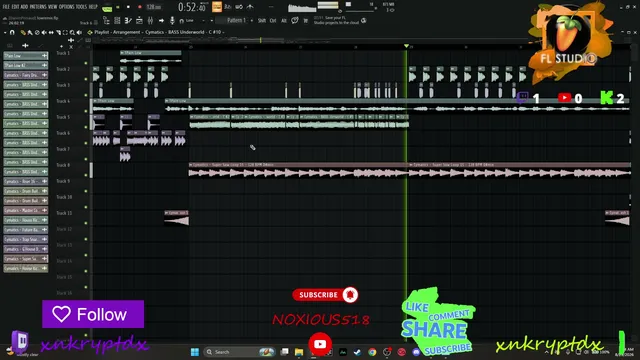The image size is (640, 360).
Task: Mute Track 5 using its green dot
Action: click(86, 127)
